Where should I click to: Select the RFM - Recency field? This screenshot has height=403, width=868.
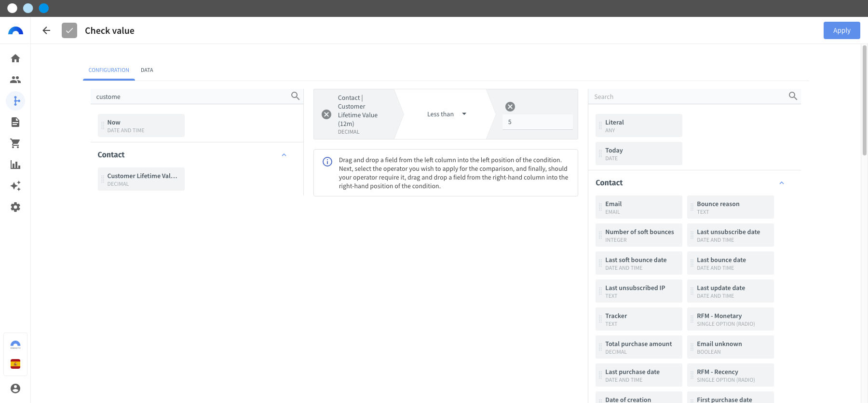click(x=731, y=375)
